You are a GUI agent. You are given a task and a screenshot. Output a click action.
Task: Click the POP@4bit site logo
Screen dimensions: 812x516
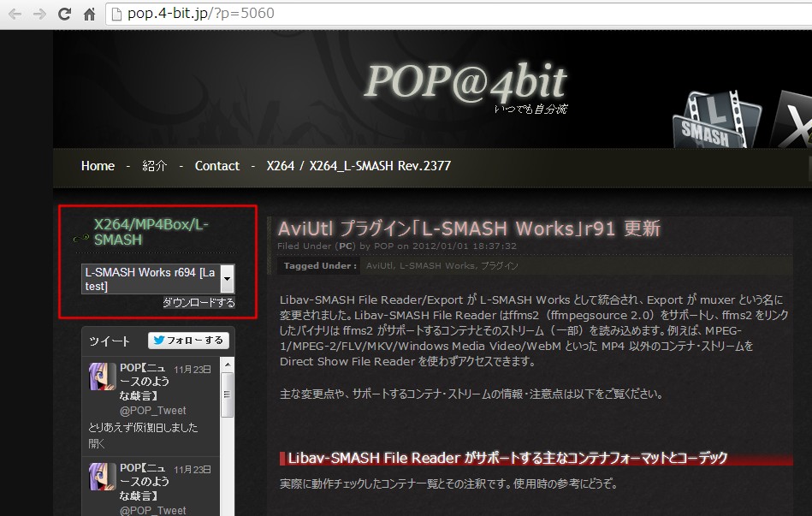pyautogui.click(x=465, y=82)
